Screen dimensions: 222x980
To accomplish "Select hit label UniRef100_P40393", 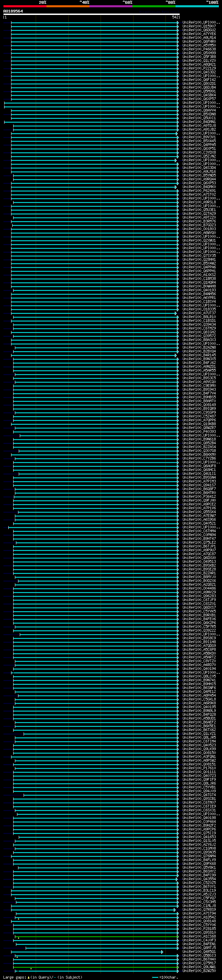I will click(199, 431).
